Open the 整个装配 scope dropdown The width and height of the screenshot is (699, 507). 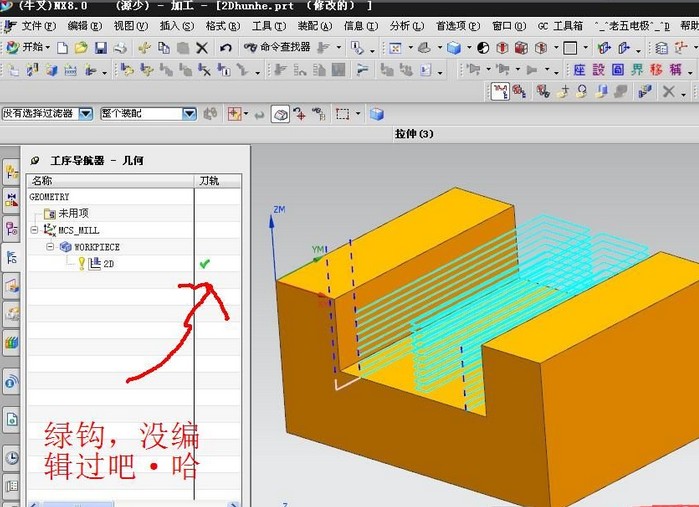(189, 114)
